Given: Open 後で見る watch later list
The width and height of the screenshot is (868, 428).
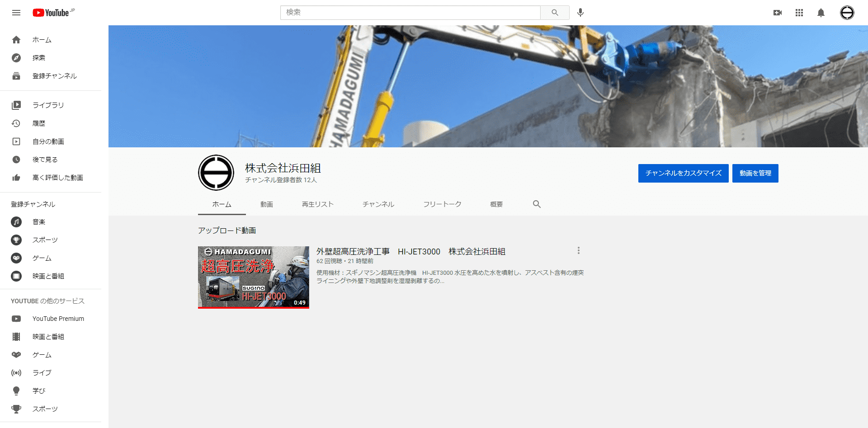Looking at the screenshot, I should 51,160.
